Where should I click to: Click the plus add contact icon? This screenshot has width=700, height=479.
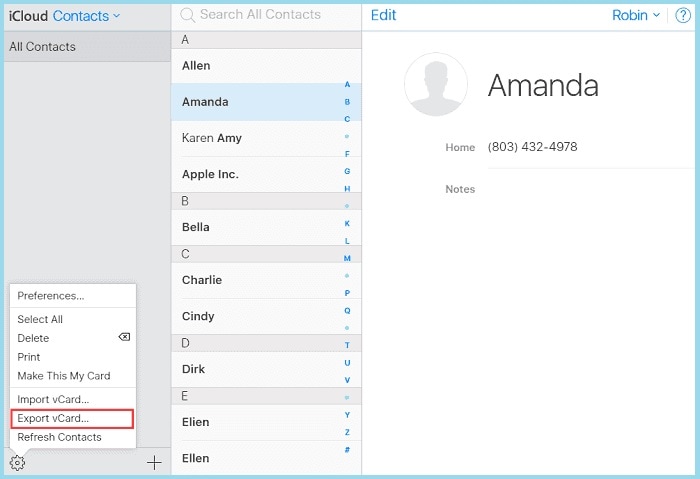point(154,463)
